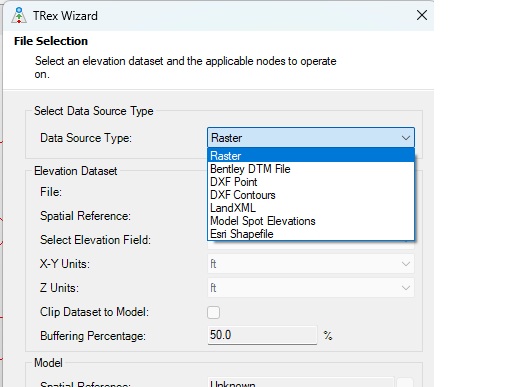Select Model Spot Elevations option
Viewport: 511px width, 387px height.
point(311,221)
